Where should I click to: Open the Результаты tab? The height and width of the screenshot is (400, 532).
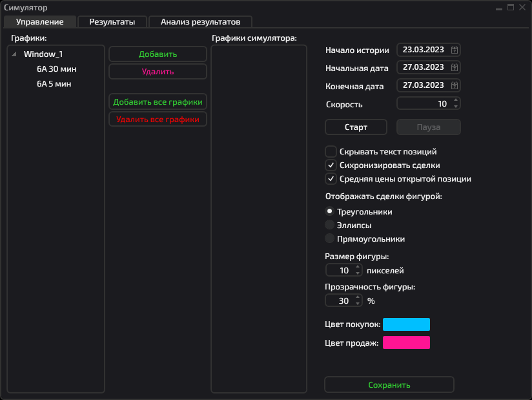click(112, 22)
